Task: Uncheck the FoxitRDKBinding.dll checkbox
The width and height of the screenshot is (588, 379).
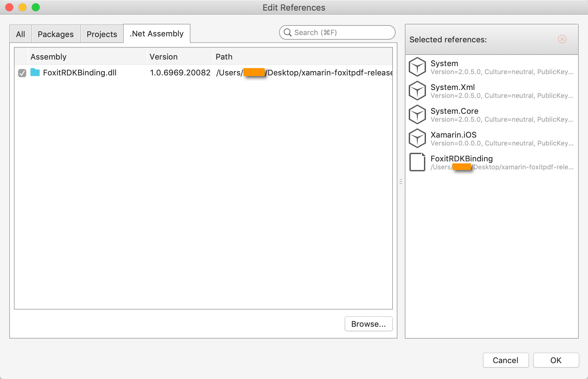Action: click(22, 73)
